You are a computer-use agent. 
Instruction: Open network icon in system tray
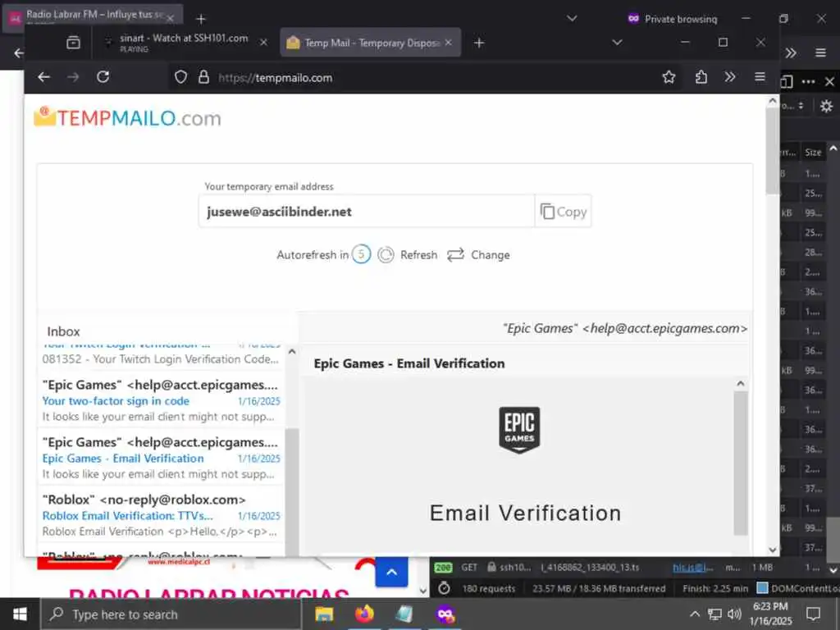(x=714, y=614)
